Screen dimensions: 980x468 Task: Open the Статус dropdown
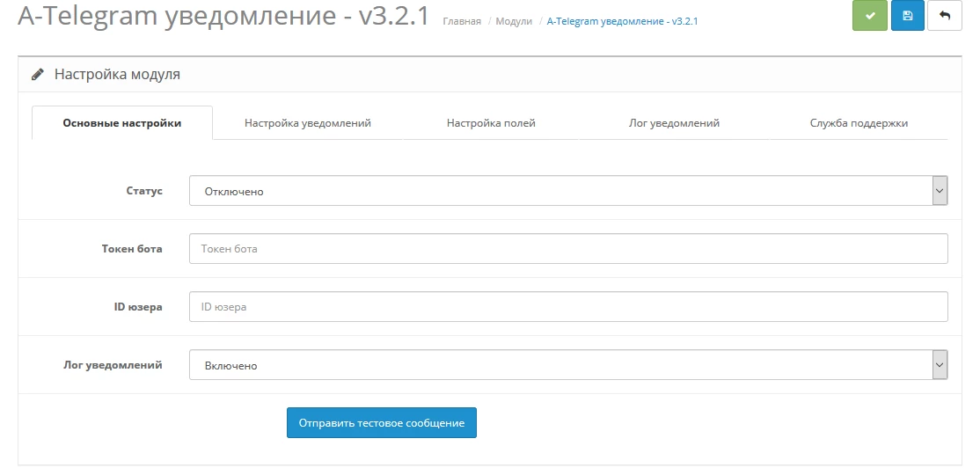(568, 191)
